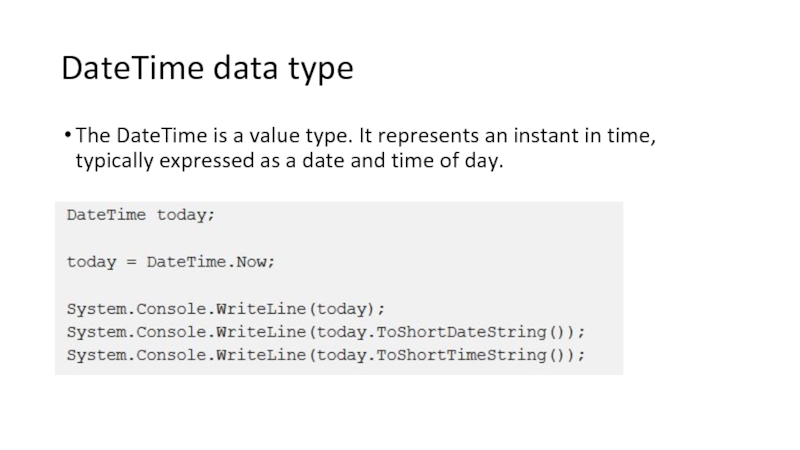Click 'DateTime.Now' in the assignment line
800x450 pixels.
point(209,262)
